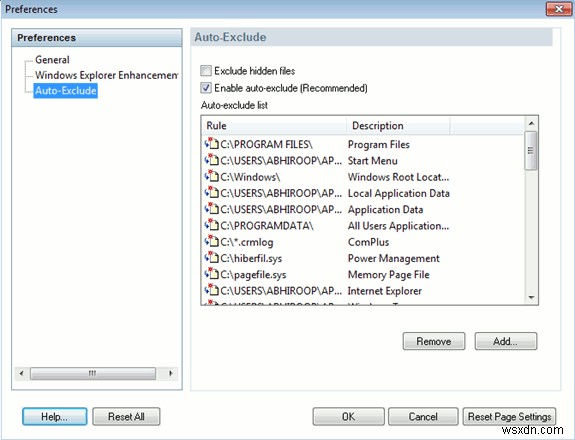Click the rule list vertical scrollbar thumb
Viewport: 575px width, 440px height.
(x=531, y=150)
